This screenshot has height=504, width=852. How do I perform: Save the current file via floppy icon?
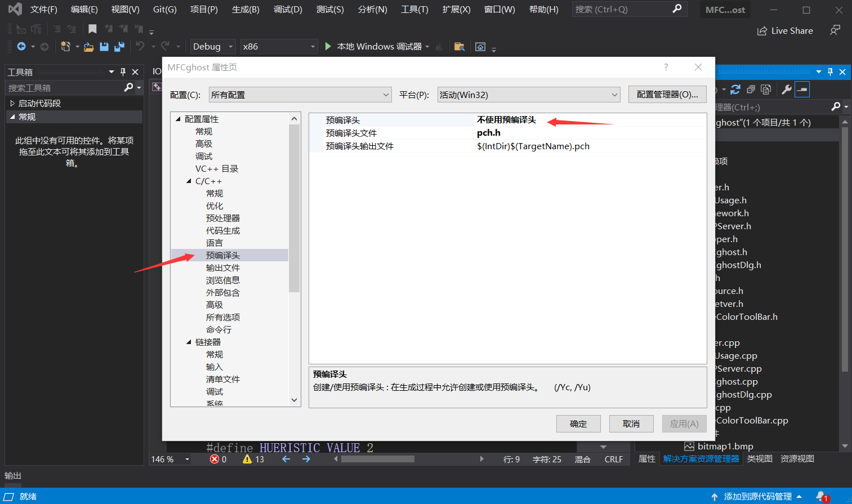tap(104, 47)
